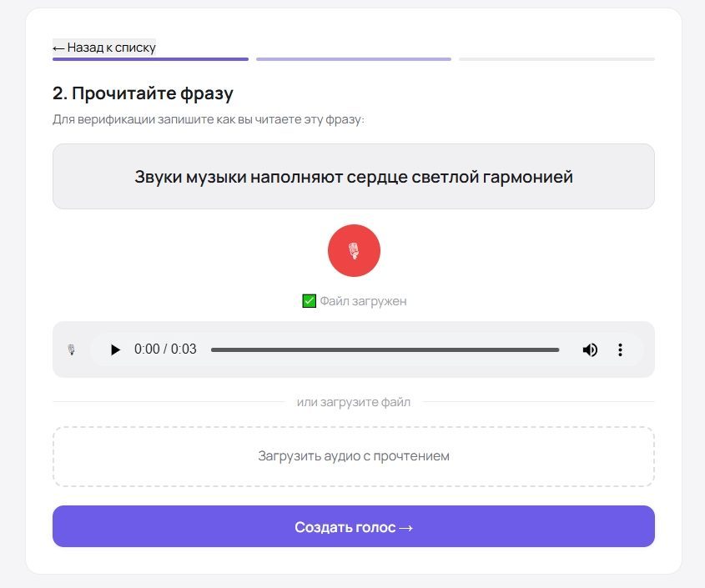705x588 pixels.
Task: Click the 'Создать голос' button
Action: pos(354,526)
